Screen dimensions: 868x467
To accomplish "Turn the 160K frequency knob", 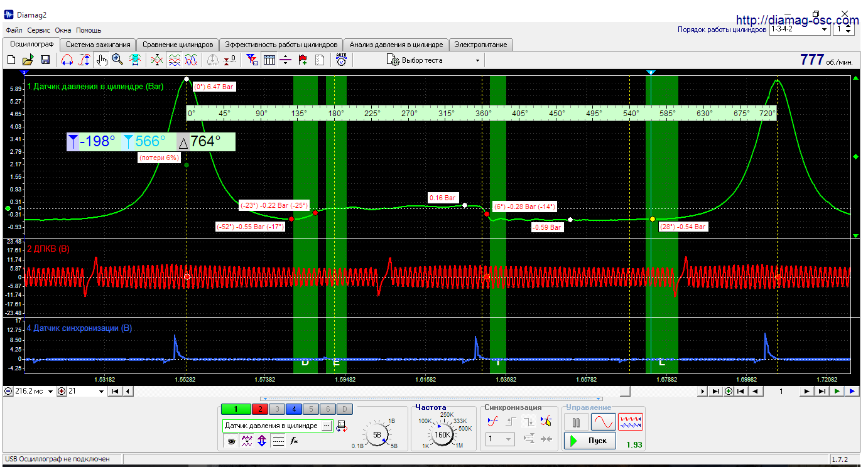I will [x=442, y=434].
